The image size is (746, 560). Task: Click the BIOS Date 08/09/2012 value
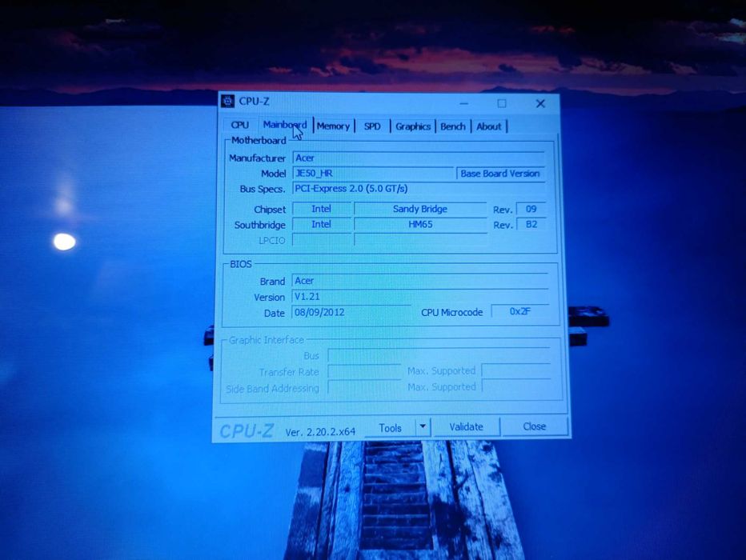pyautogui.click(x=319, y=312)
